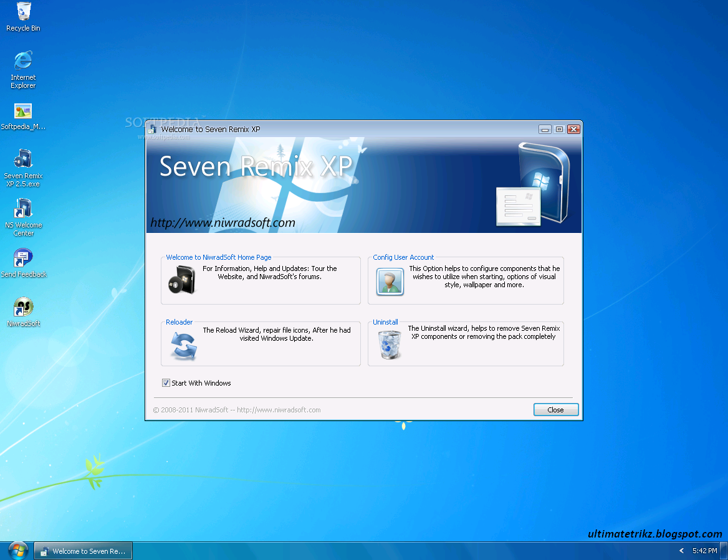Click the Uninstall heading label
Image resolution: width=728 pixels, height=560 pixels.
tap(385, 322)
